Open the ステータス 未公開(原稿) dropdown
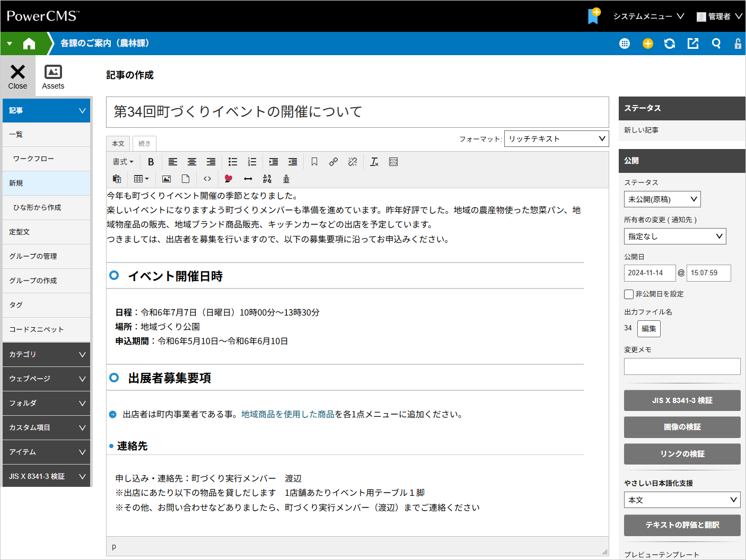The width and height of the screenshot is (746, 560). [662, 199]
